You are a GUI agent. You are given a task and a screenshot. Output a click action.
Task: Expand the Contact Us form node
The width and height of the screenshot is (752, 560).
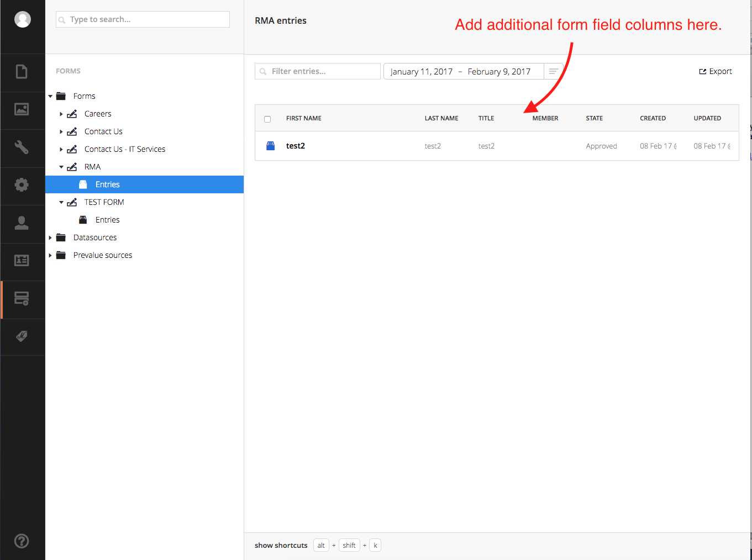[x=61, y=131]
